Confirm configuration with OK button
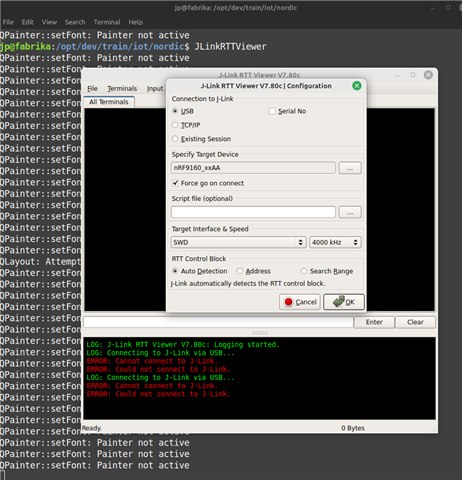The image size is (462, 480). pyautogui.click(x=344, y=302)
